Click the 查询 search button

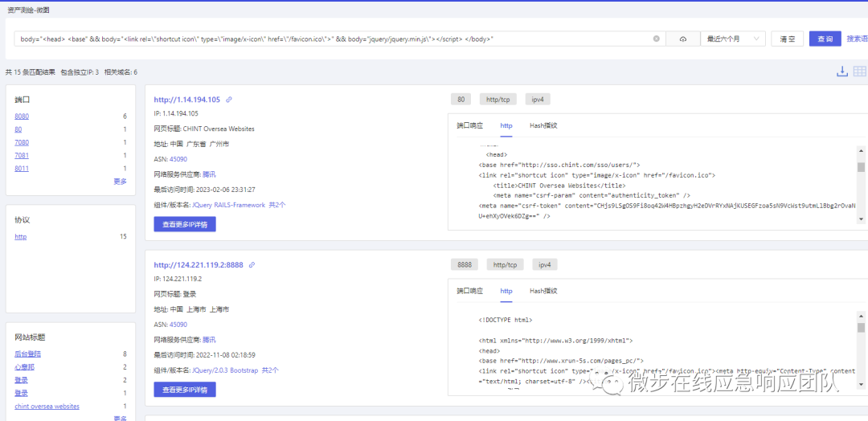[825, 39]
